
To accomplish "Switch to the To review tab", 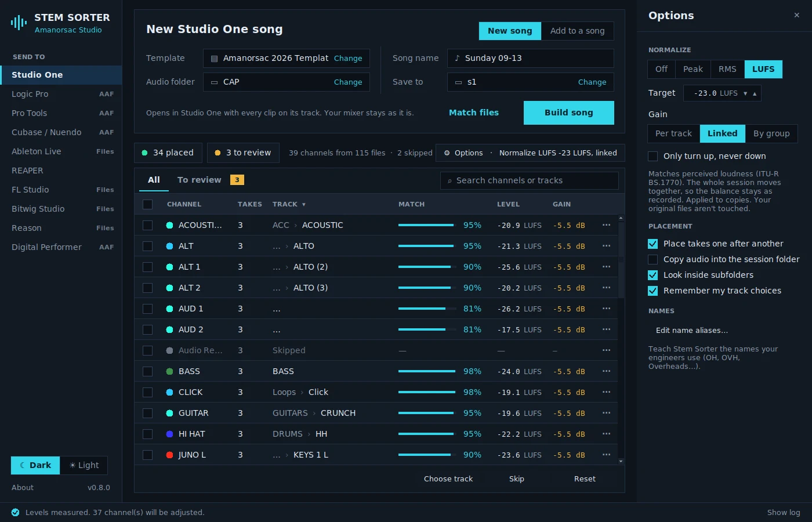I will pos(210,180).
